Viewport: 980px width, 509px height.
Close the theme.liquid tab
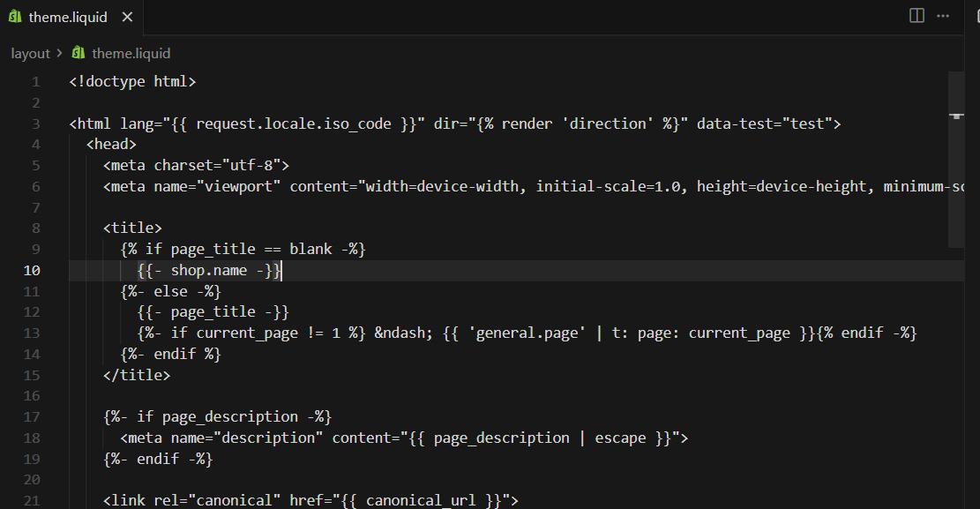[128, 17]
